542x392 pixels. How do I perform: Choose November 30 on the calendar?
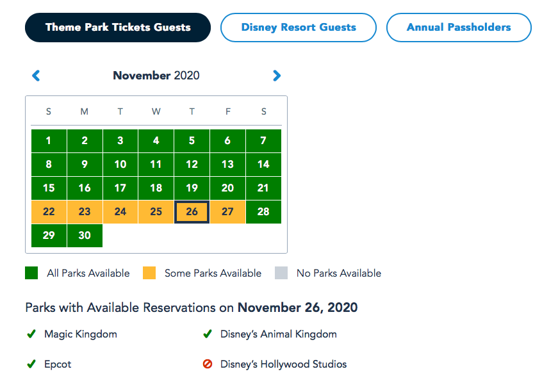pyautogui.click(x=85, y=235)
